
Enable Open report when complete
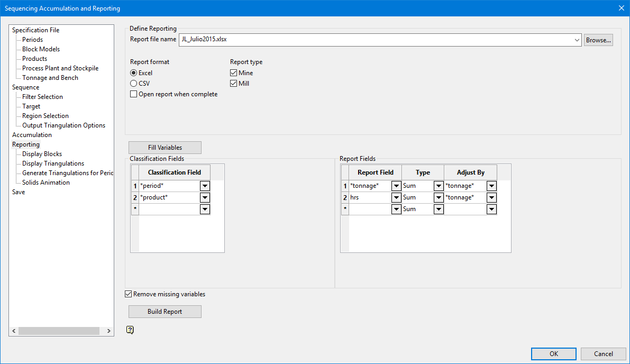[134, 94]
